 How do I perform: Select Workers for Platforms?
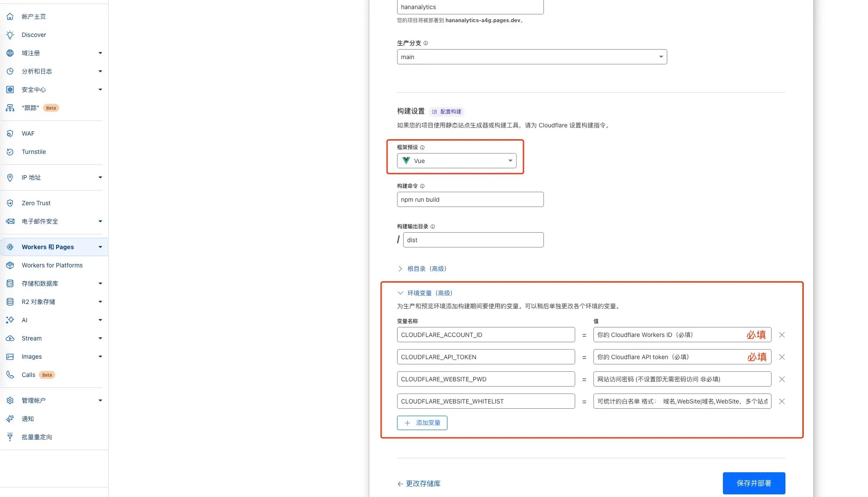tap(52, 265)
